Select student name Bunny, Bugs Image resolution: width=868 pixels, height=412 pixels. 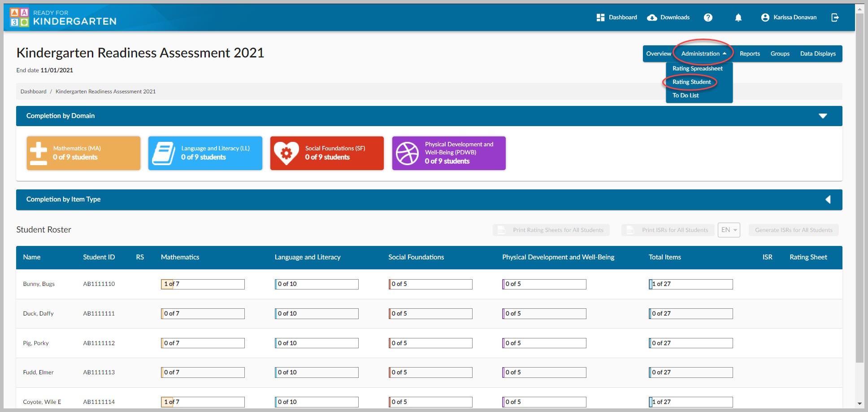(39, 284)
